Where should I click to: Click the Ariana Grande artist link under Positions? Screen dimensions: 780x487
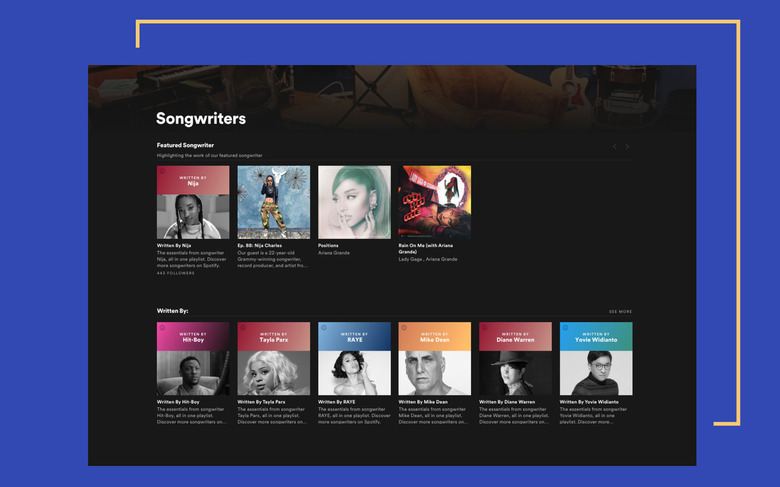[334, 253]
